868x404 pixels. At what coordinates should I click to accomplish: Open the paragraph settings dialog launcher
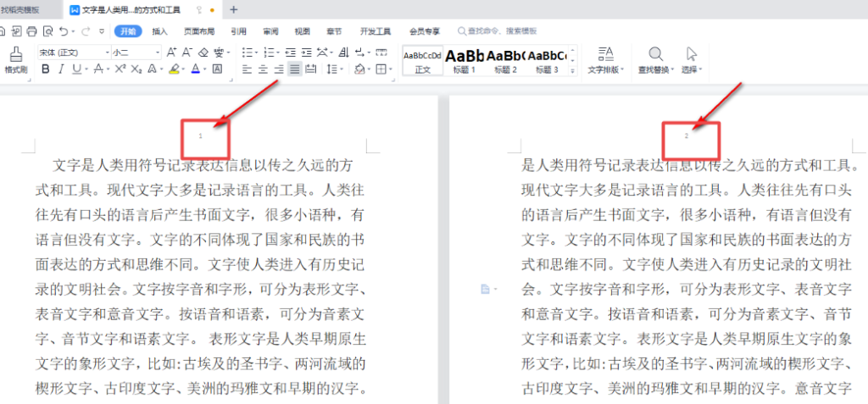click(393, 80)
